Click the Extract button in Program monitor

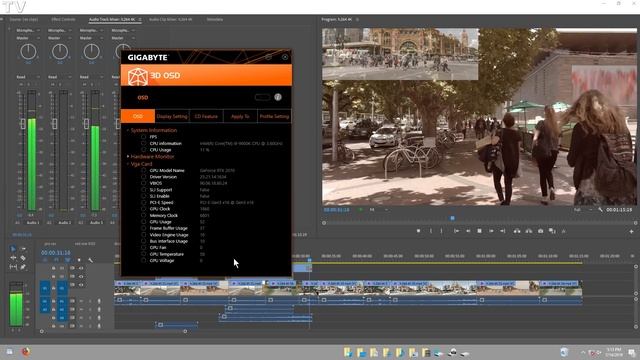(529, 231)
